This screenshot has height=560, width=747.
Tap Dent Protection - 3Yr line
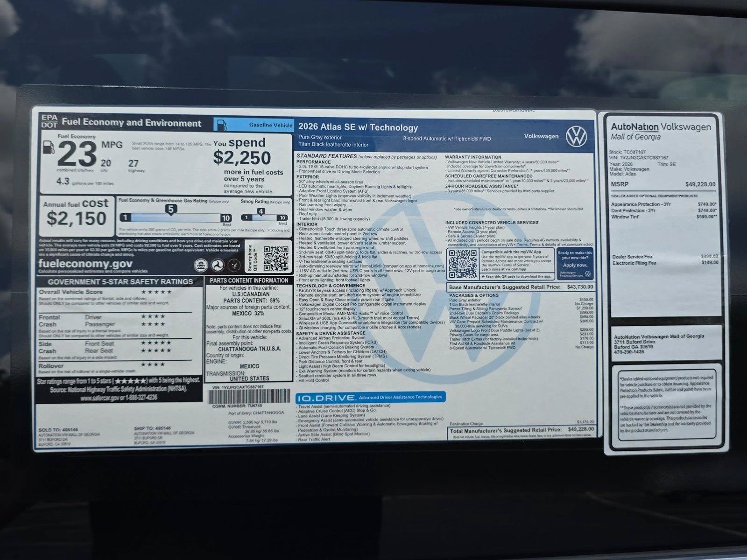pyautogui.click(x=663, y=210)
